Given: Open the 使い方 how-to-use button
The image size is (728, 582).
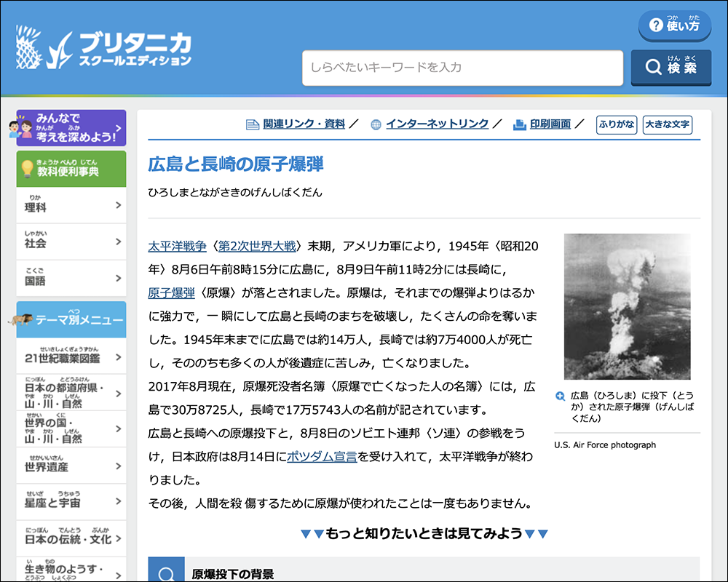Looking at the screenshot, I should click(675, 25).
